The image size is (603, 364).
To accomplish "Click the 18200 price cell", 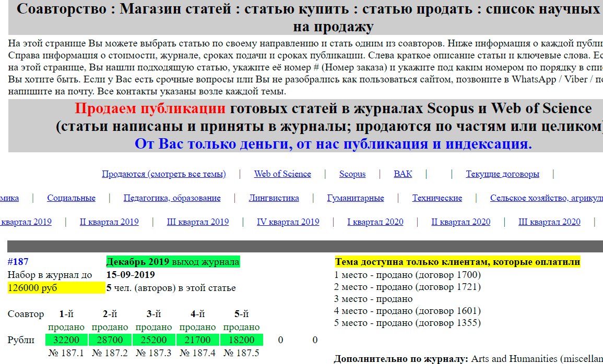I will [x=242, y=340].
